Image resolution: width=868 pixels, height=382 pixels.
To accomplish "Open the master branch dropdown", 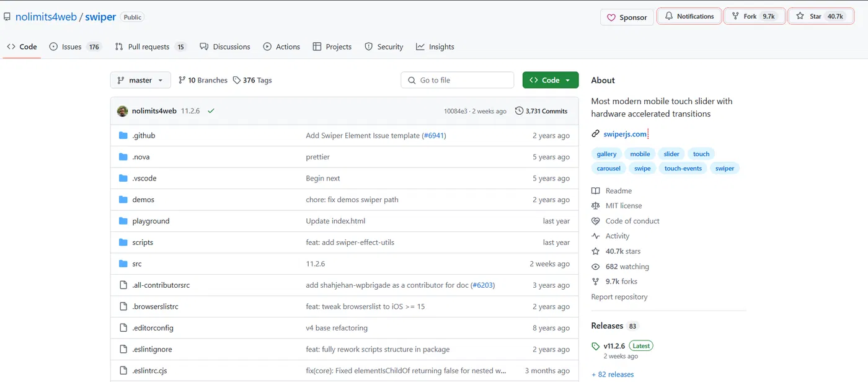I will click(x=140, y=80).
